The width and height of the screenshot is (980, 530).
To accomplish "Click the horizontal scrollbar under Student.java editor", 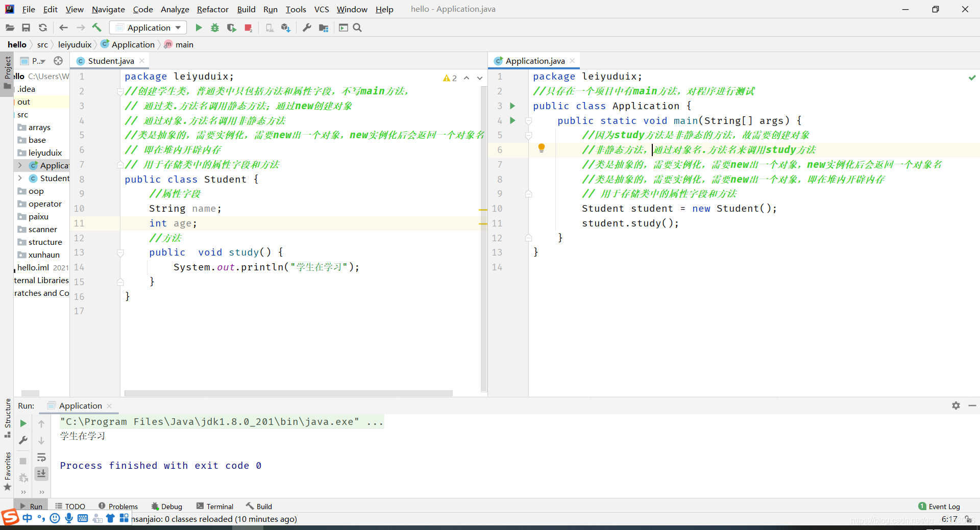I will [288, 393].
